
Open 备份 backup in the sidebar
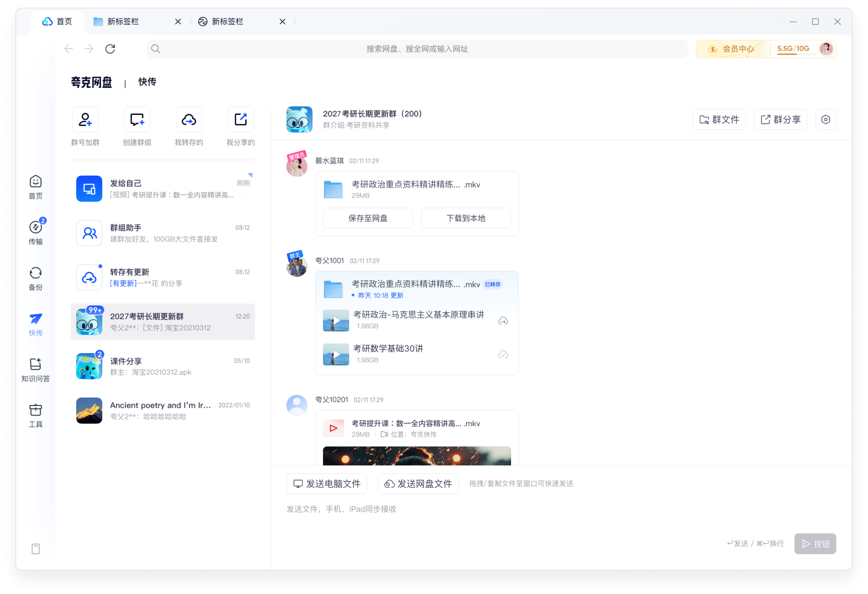[x=35, y=279]
